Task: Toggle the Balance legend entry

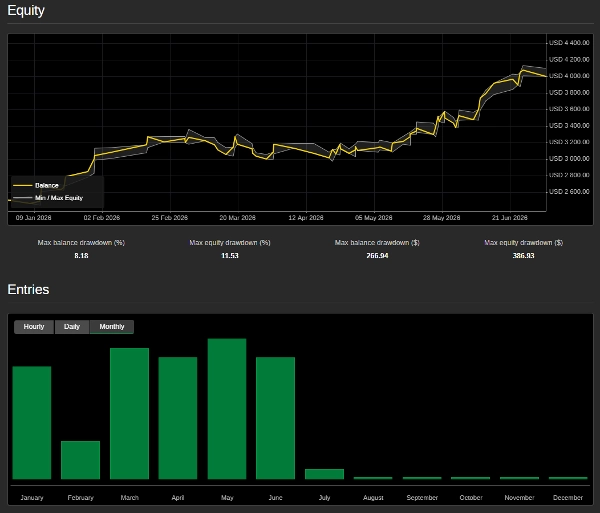Action: [36, 186]
